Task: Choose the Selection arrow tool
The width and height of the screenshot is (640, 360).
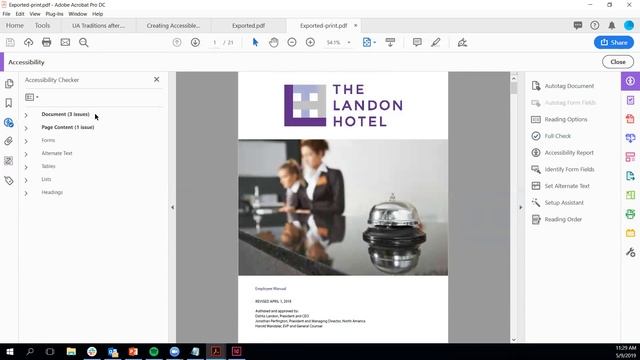Action: pos(255,42)
